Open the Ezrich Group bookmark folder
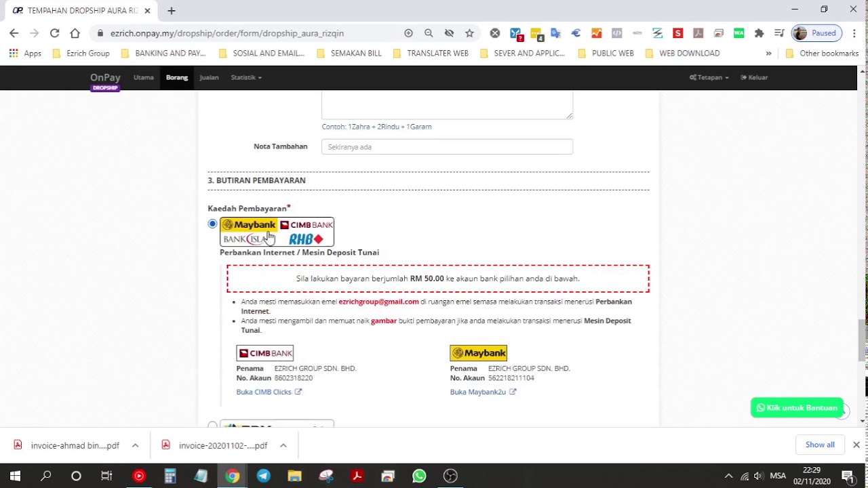Viewport: 868px width, 488px height. tap(81, 53)
